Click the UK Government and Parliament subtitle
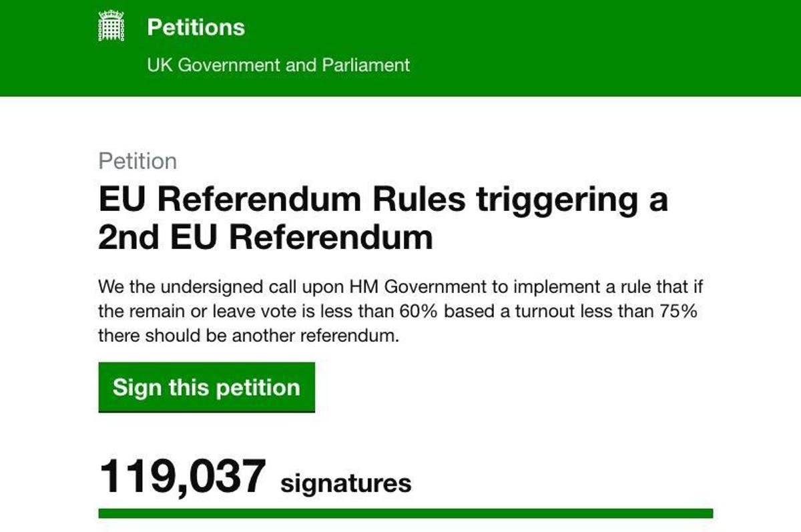The width and height of the screenshot is (801, 532). point(278,65)
